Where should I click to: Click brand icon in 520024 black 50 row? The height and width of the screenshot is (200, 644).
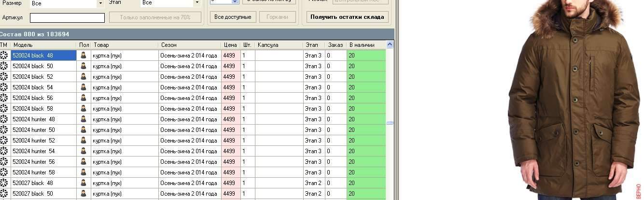(x=4, y=66)
